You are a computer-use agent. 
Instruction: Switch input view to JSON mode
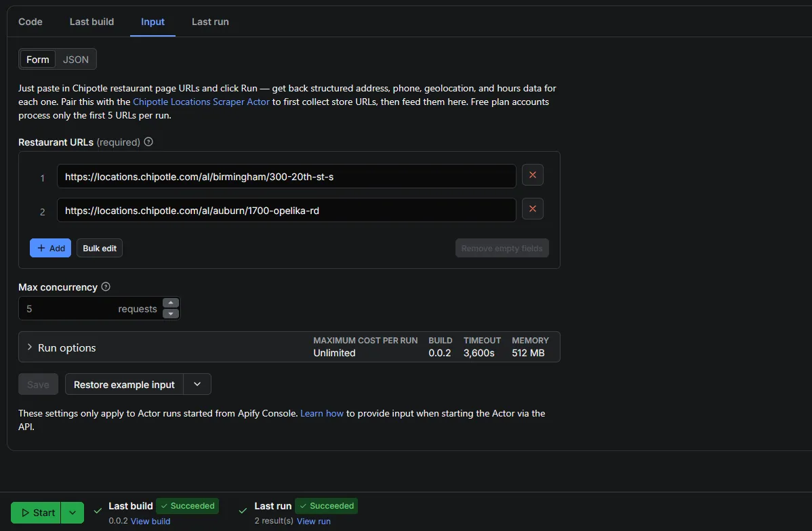coord(76,60)
